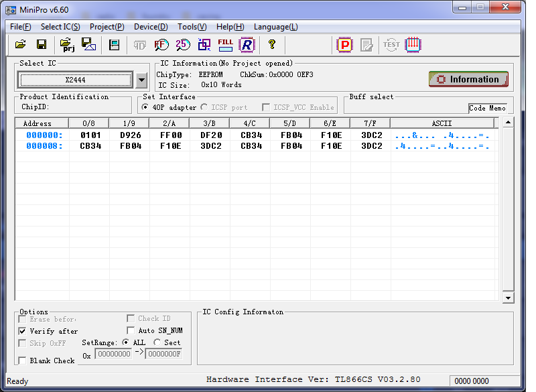Viewport: 536px width, 392px height.
Task: Open file with the folder icon
Action: coord(21,44)
